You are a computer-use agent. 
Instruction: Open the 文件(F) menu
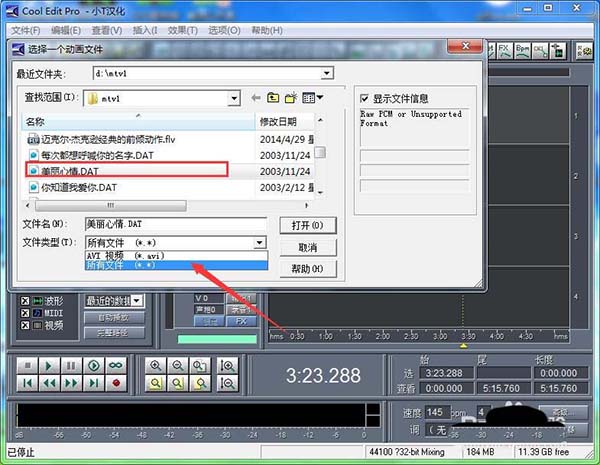point(25,30)
